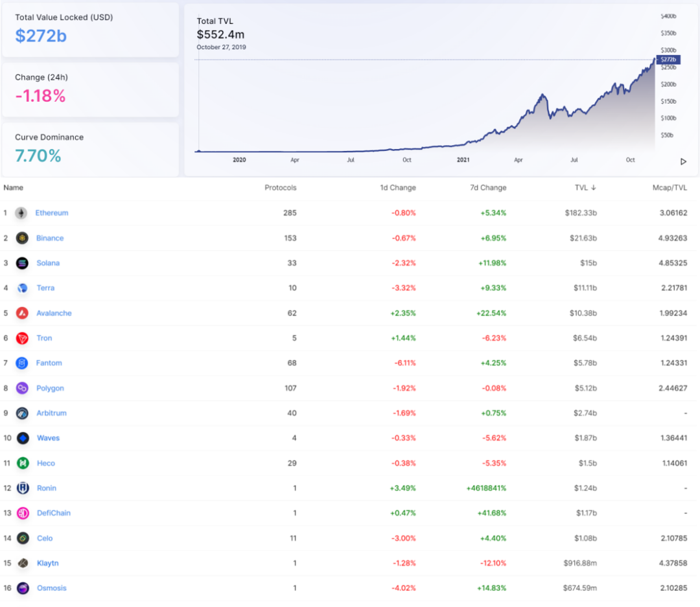This screenshot has width=700, height=607.
Task: Click the Avalanche chain logo icon
Action: click(x=22, y=313)
